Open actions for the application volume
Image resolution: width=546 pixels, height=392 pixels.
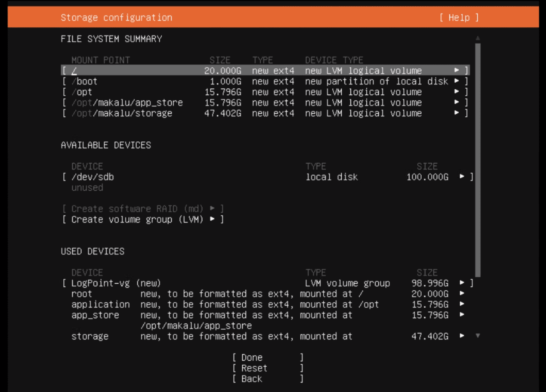(462, 304)
